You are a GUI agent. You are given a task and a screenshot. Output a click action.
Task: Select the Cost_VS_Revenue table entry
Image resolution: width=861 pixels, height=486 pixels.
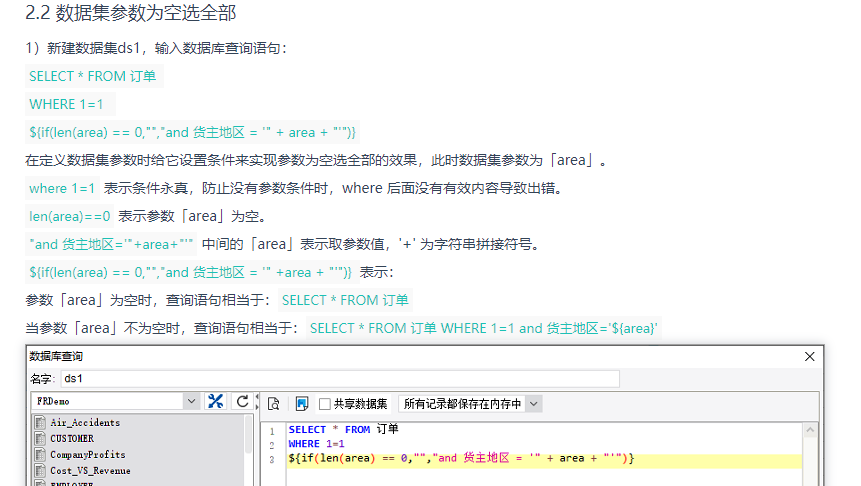click(x=91, y=470)
